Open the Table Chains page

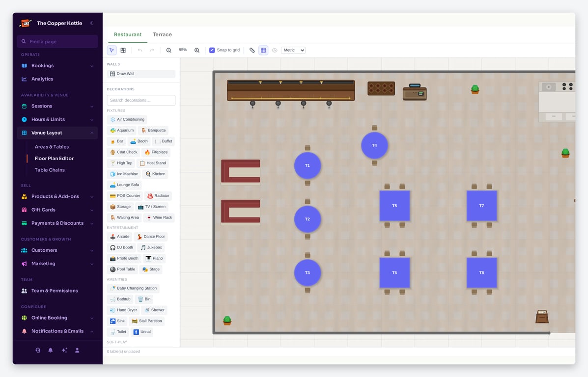coord(50,170)
